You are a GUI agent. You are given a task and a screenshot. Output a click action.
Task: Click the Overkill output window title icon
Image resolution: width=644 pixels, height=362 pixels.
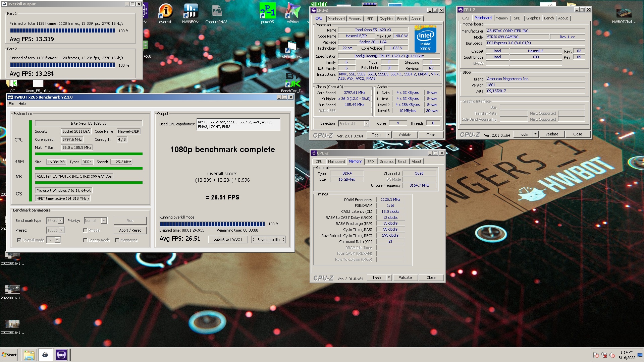click(x=4, y=4)
